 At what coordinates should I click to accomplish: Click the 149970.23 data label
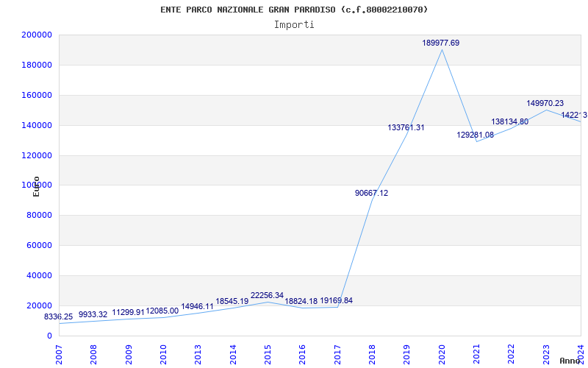(x=545, y=103)
